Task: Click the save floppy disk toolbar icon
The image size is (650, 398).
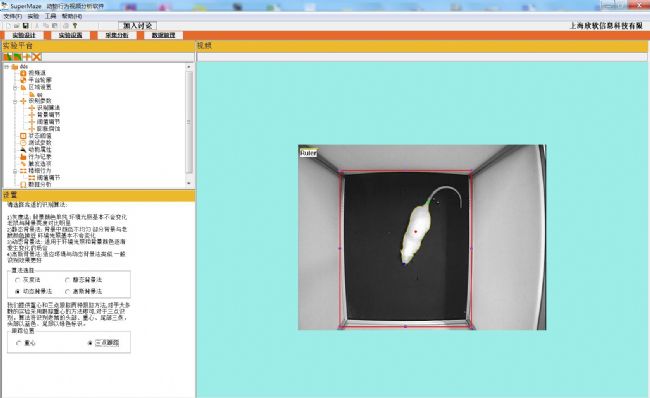Action: click(26, 26)
